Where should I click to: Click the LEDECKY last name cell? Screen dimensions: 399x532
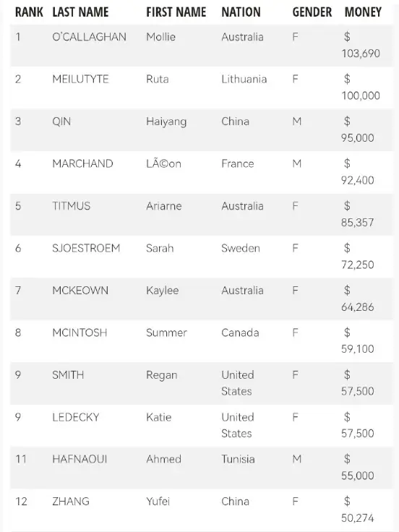76,417
